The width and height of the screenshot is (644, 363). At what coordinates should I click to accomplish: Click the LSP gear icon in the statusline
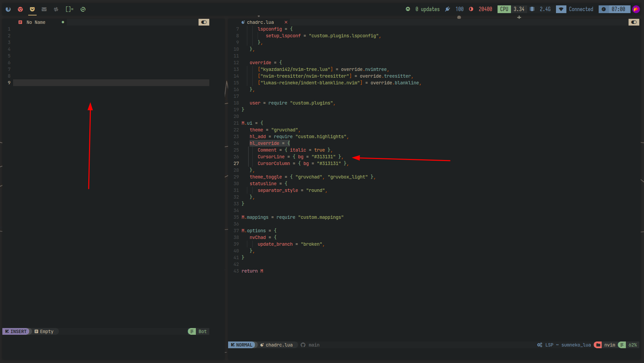pos(539,345)
